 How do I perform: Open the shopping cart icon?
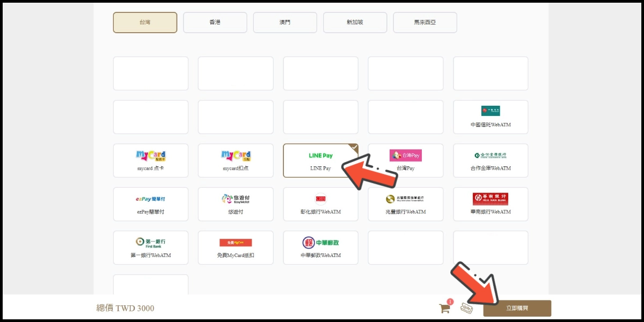point(445,308)
